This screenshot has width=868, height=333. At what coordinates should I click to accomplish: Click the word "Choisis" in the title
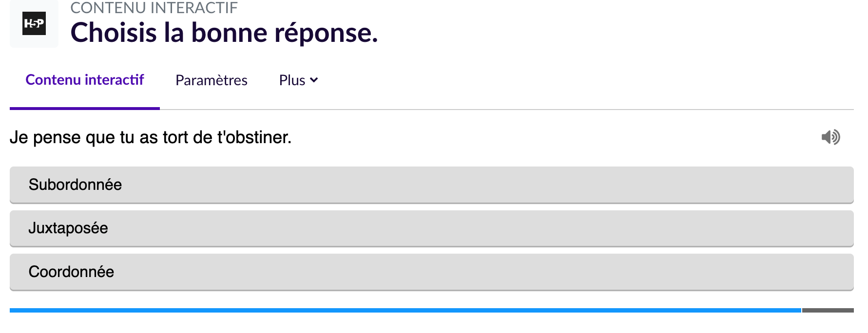(x=114, y=33)
